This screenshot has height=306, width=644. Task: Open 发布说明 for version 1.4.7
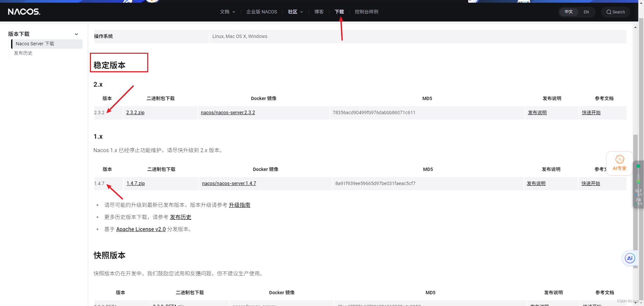click(536, 183)
